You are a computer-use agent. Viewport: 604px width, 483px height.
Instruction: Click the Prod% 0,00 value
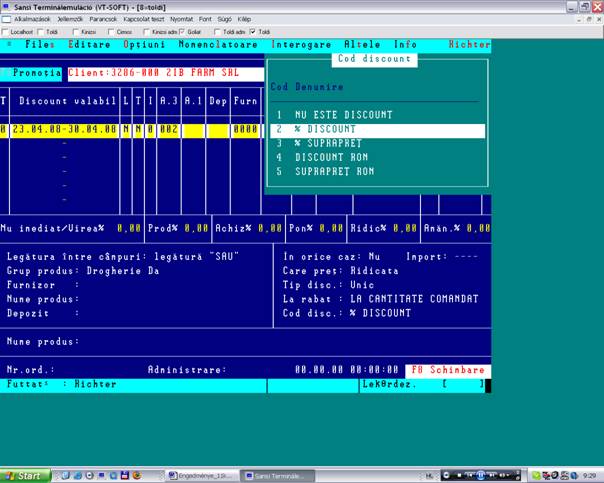pos(196,228)
